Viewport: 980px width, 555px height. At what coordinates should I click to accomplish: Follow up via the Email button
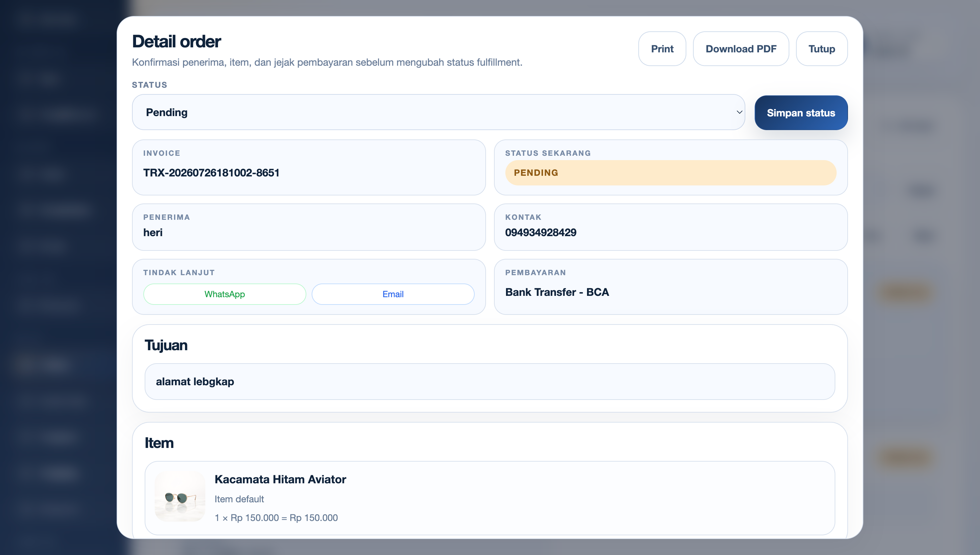393,294
